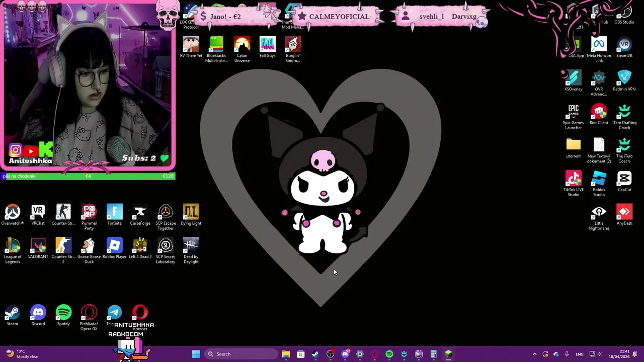Open the Calculator taskbar icon
Screen dimensions: 644x362
tap(434, 354)
